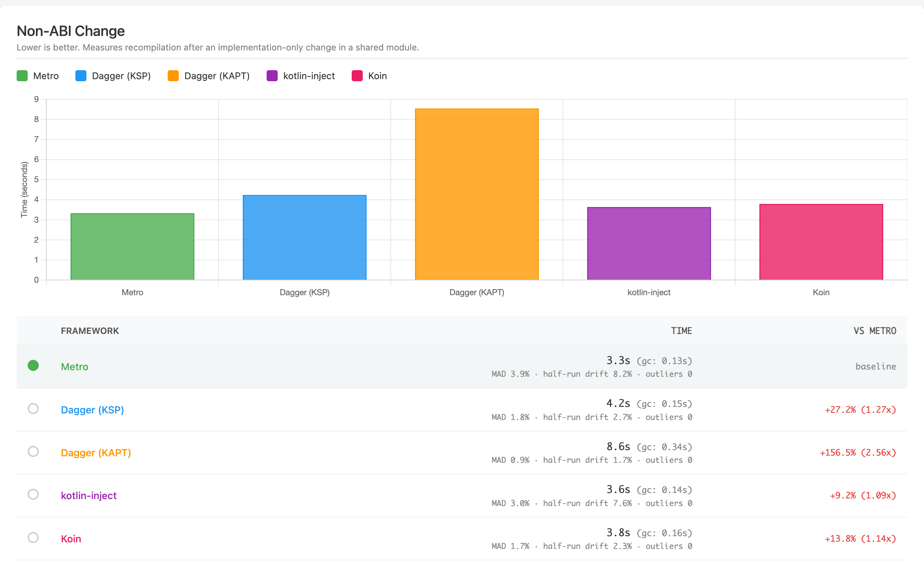The image size is (924, 570).
Task: Select Dagger (KSP) as baseline radio
Action: point(33,409)
